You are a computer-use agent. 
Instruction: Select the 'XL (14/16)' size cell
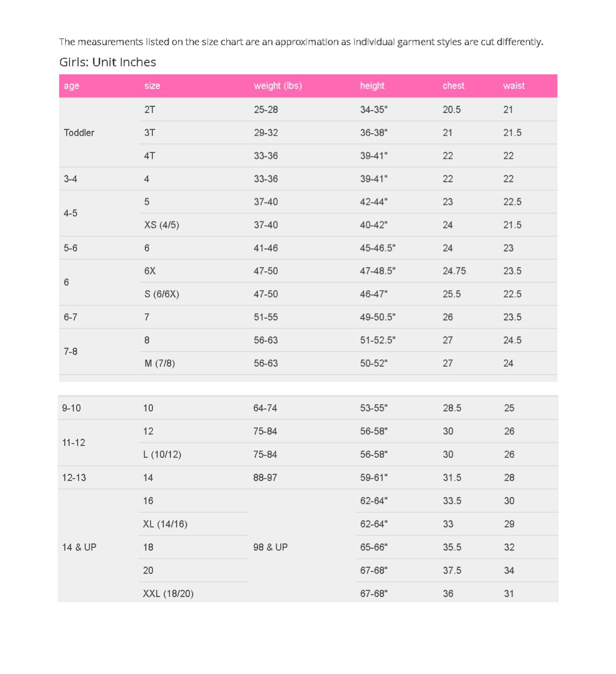(x=193, y=524)
